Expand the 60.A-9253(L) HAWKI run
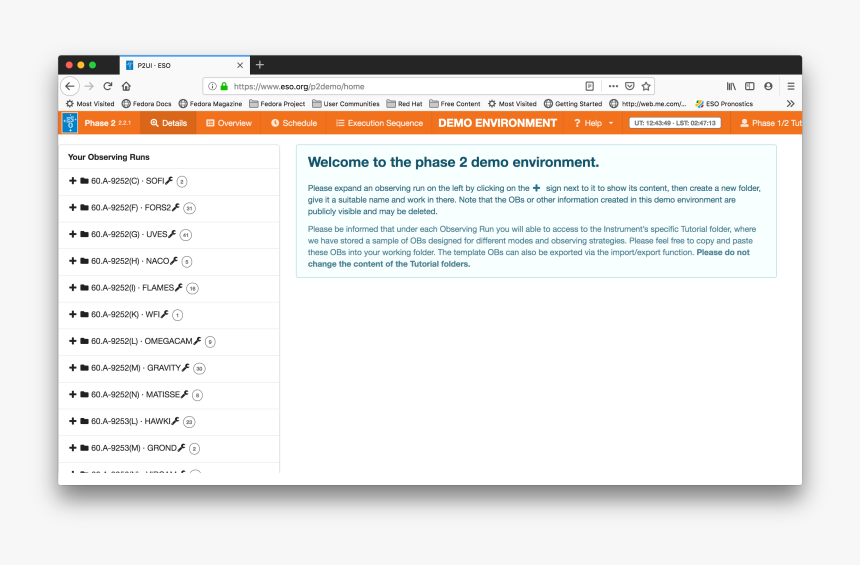860x565 pixels. click(x=73, y=421)
